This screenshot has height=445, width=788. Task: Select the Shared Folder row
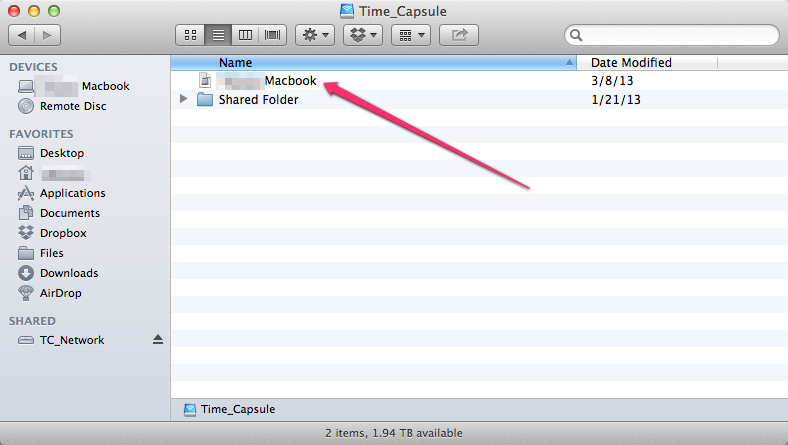coord(479,100)
